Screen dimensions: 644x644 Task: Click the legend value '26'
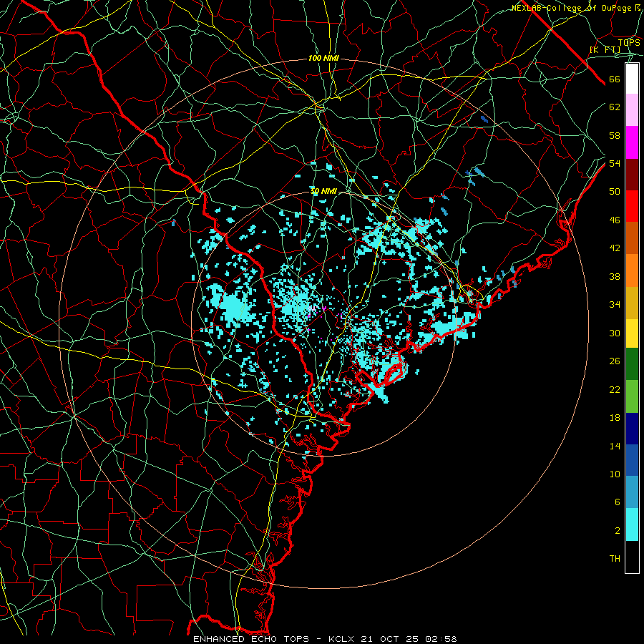(x=615, y=361)
